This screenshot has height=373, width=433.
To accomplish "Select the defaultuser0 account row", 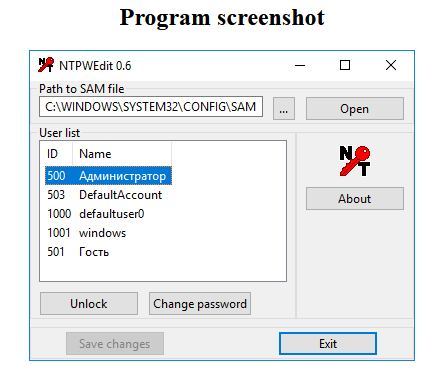I will (x=108, y=214).
